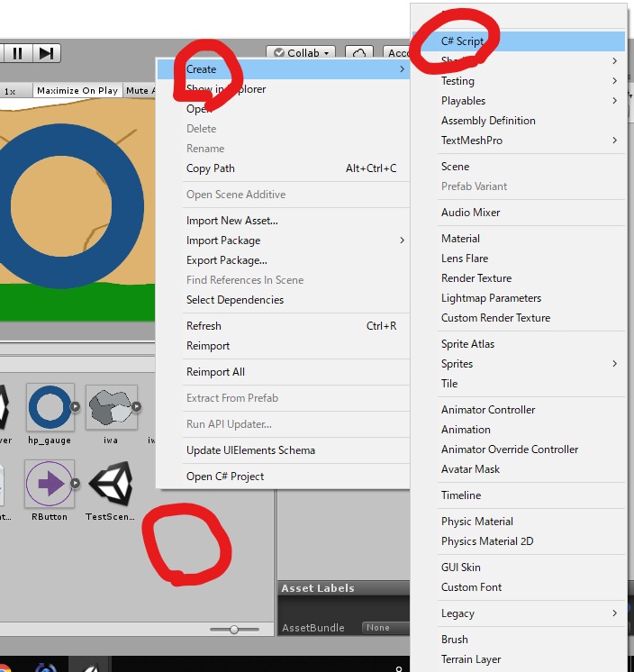Click Select Dependencies
634x672 pixels.
coord(284,300)
